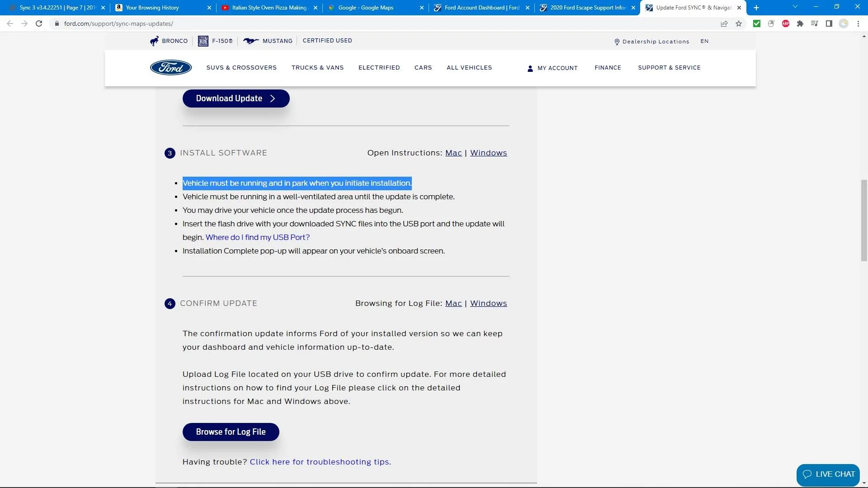The height and width of the screenshot is (488, 868).
Task: Click the Bronco horse icon
Action: (x=154, y=41)
